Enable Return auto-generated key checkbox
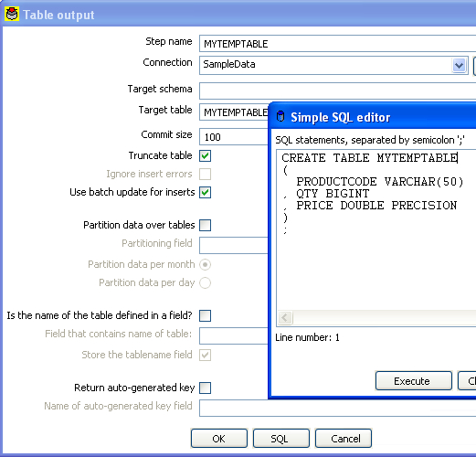The image size is (476, 457). pos(206,388)
